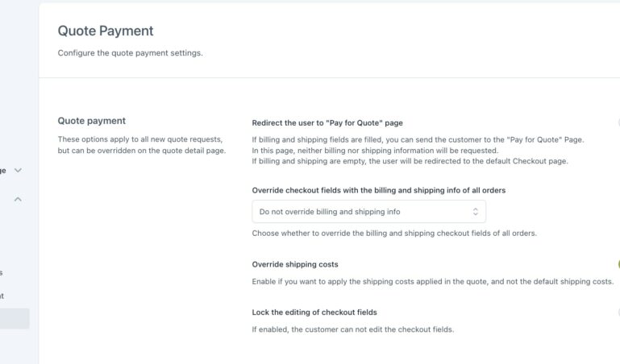The height and width of the screenshot is (364, 620).
Task: Click the "Redirect the user to Pay for Quote page" label
Action: pos(327,123)
